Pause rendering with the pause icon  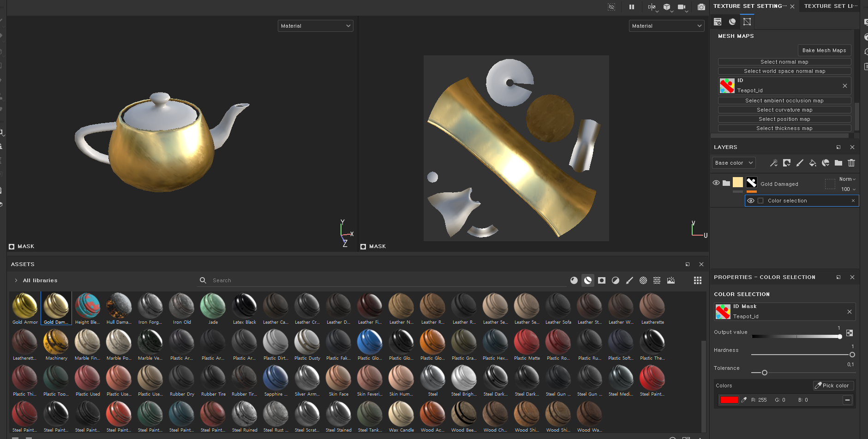(632, 7)
